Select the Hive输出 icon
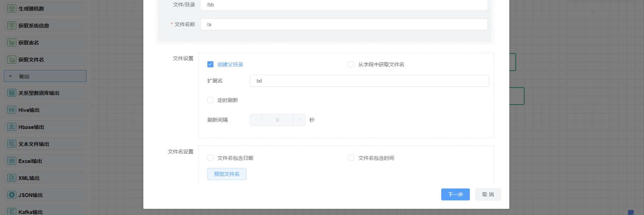The image size is (644, 215). pos(12,110)
